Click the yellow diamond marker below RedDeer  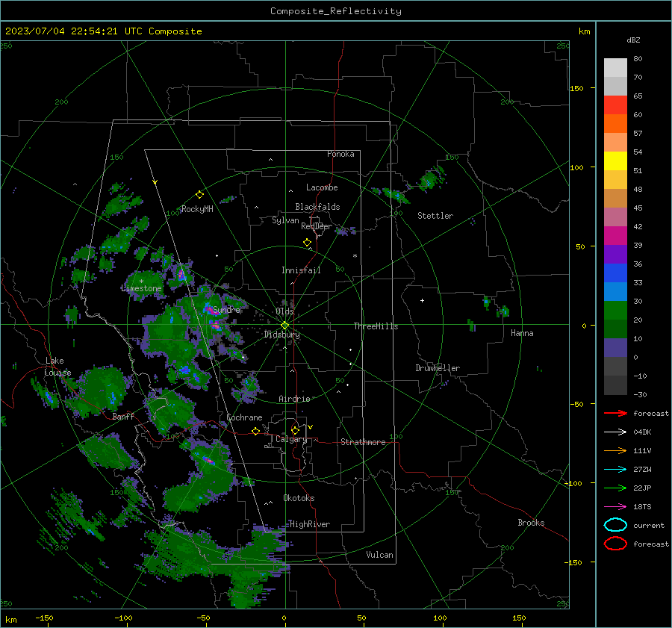308,243
